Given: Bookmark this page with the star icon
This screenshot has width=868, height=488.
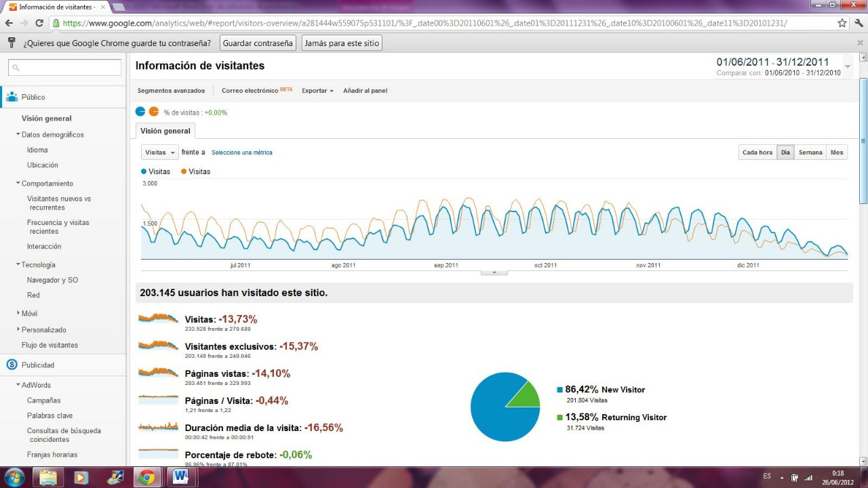Looking at the screenshot, I should pyautogui.click(x=842, y=23).
